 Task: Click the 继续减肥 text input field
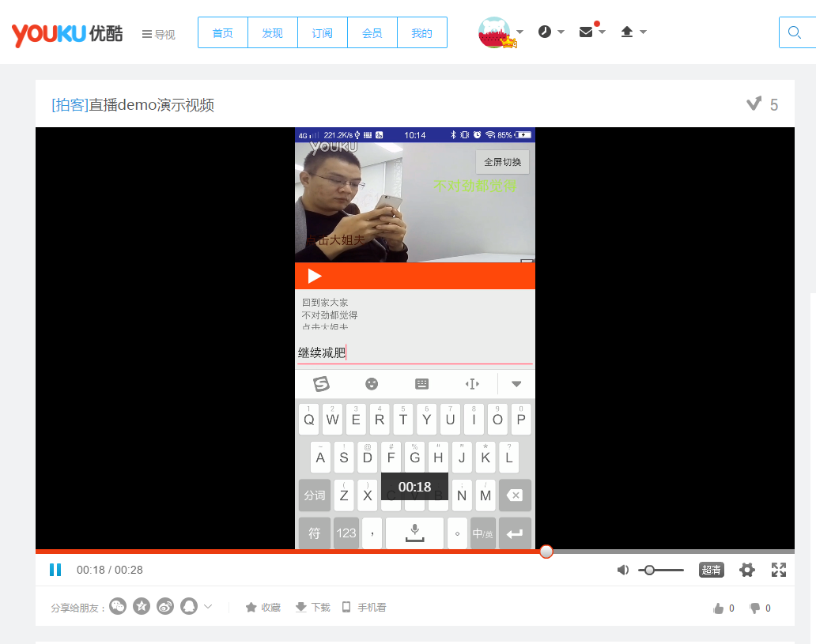pos(415,352)
